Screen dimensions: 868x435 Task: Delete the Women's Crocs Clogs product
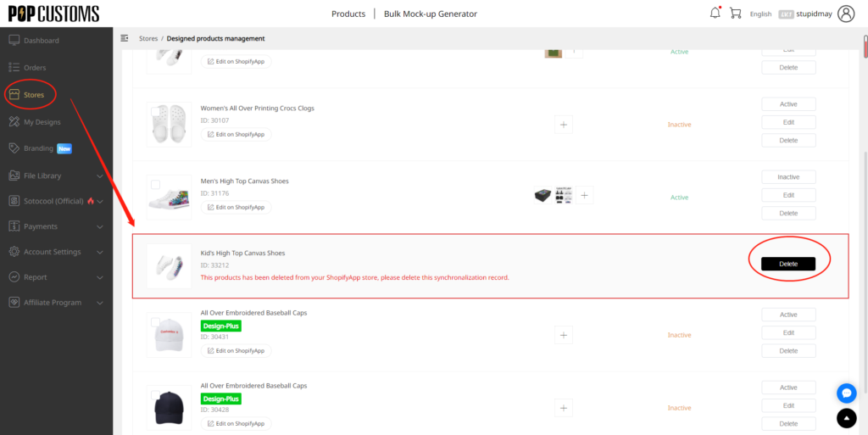pos(788,140)
